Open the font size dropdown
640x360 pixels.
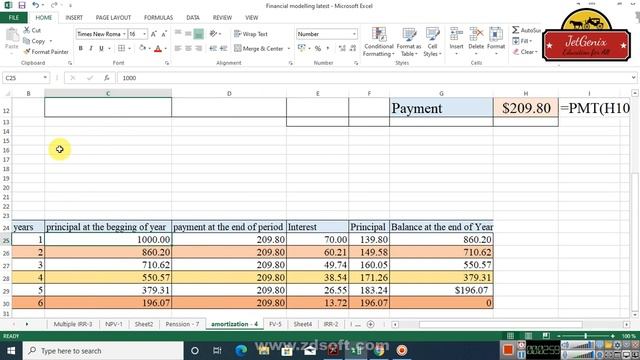click(x=144, y=34)
